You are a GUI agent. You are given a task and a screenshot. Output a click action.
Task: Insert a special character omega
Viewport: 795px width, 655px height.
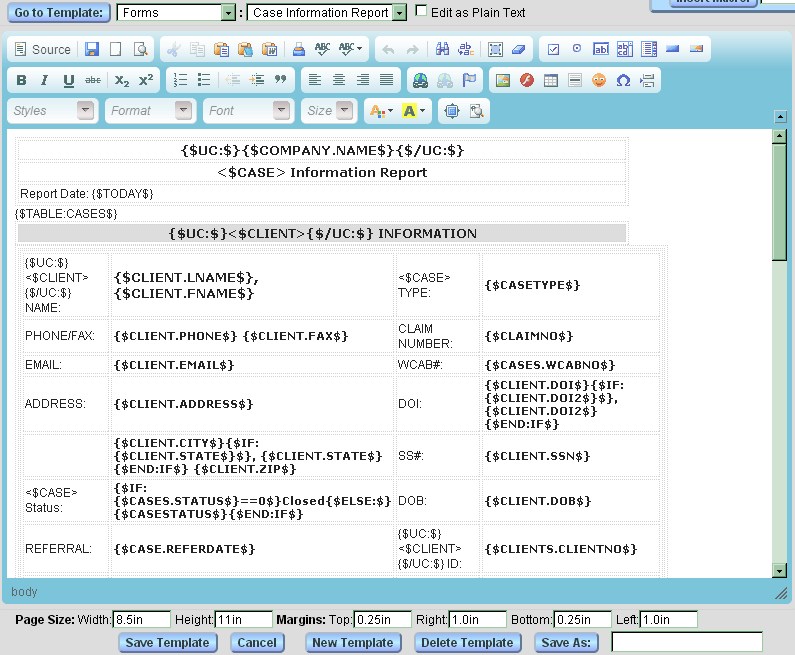click(623, 80)
